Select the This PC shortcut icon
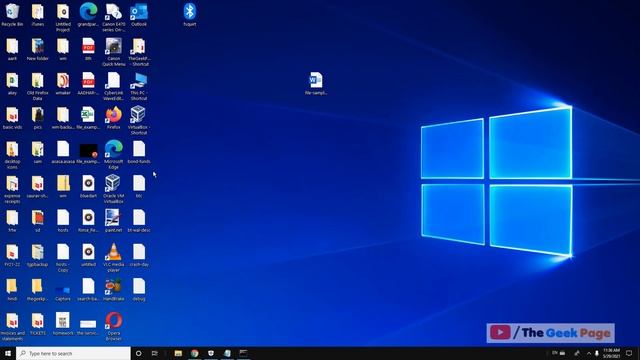The image size is (640, 360). pos(139,86)
